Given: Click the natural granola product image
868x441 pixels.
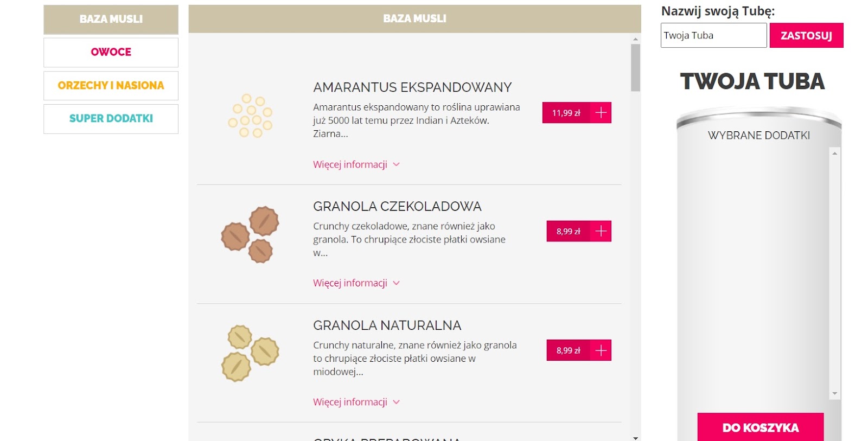Looking at the screenshot, I should pyautogui.click(x=250, y=353).
